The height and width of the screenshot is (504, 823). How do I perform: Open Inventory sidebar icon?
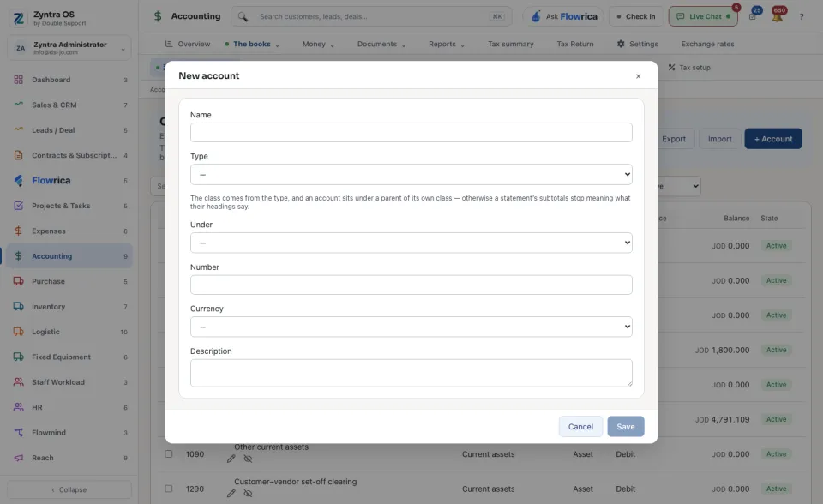tap(18, 307)
